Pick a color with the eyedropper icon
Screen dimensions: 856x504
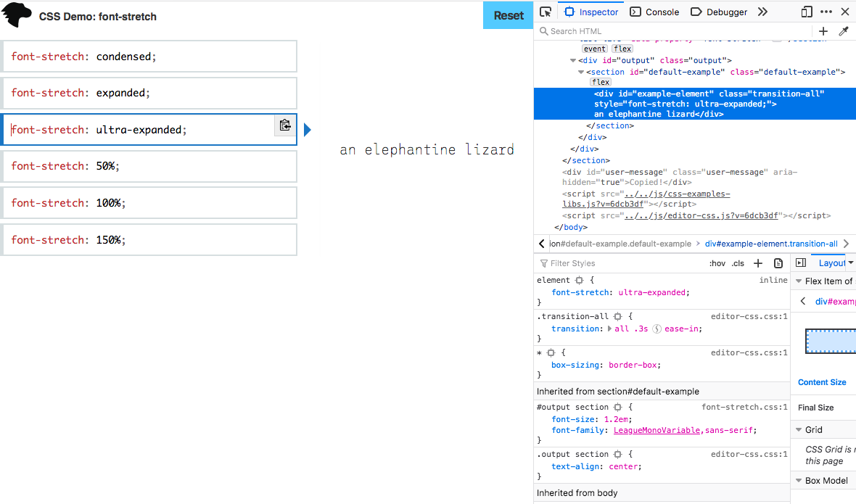point(843,31)
